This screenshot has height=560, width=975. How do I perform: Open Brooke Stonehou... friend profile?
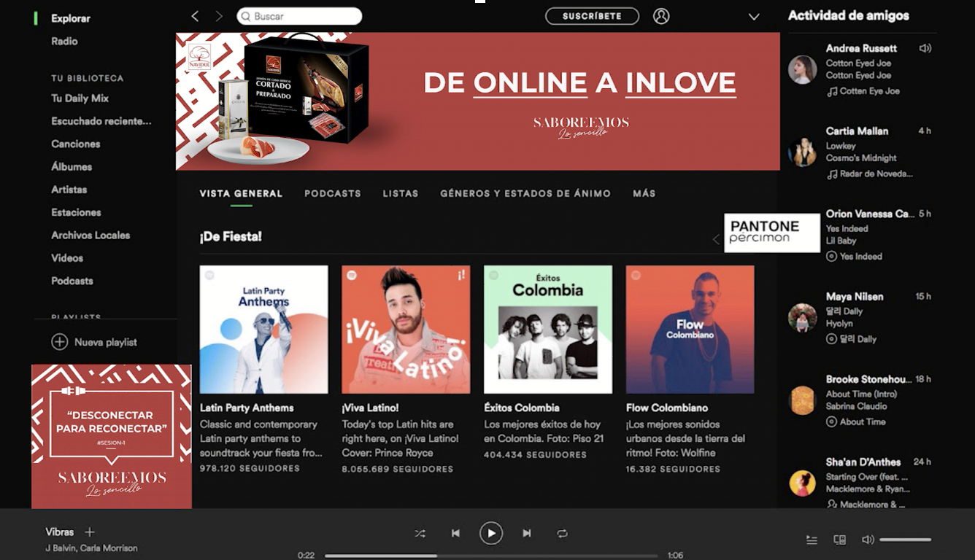[x=868, y=379]
